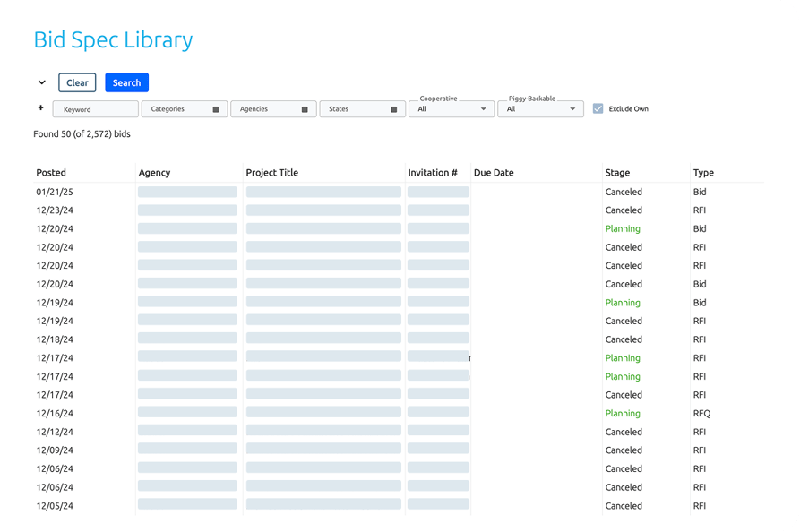Click the Type column header
The width and height of the screenshot is (800, 532).
pyautogui.click(x=703, y=172)
